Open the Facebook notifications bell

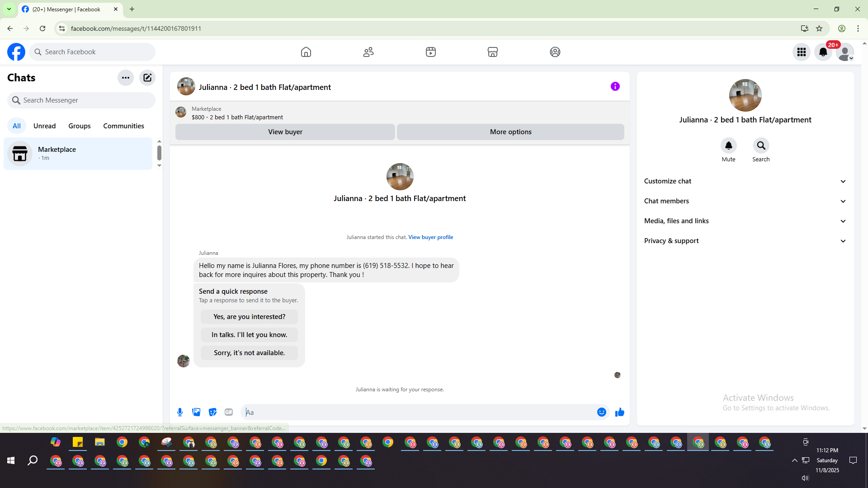[823, 52]
